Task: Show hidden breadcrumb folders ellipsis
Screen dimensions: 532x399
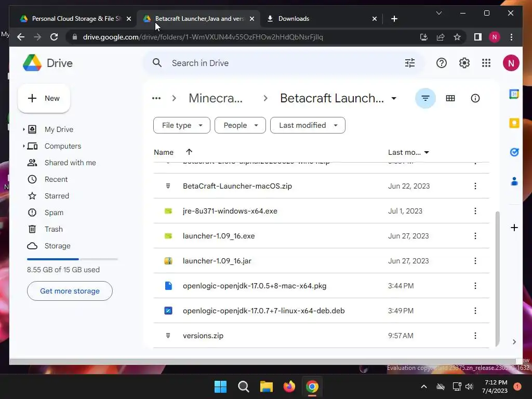Action: (156, 98)
